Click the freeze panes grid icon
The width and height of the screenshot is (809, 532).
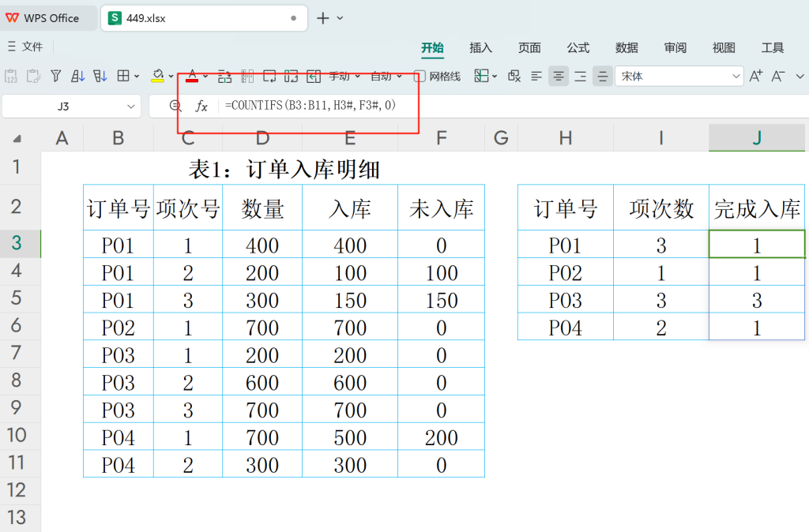pyautogui.click(x=481, y=77)
